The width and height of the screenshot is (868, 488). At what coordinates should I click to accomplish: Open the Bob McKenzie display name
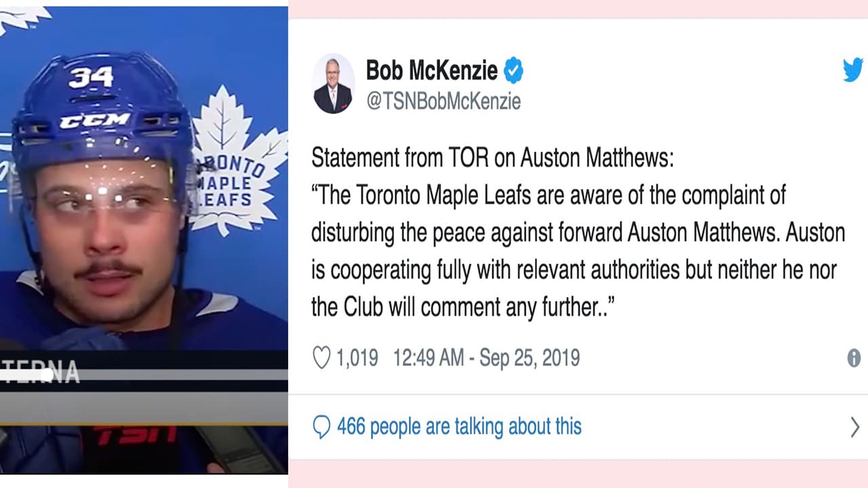point(431,70)
